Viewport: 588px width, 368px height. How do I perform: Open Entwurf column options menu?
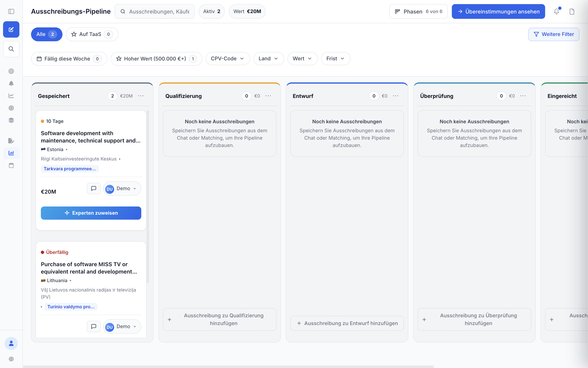[x=395, y=96]
